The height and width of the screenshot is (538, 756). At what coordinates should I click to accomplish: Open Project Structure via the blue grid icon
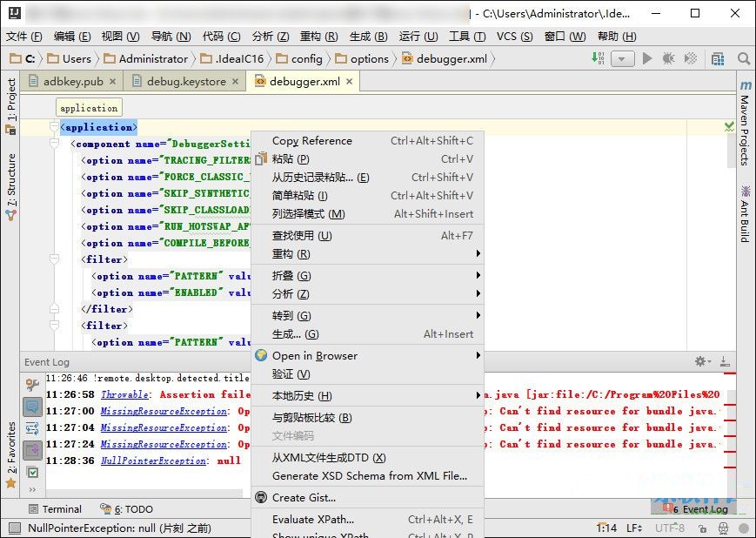click(719, 58)
